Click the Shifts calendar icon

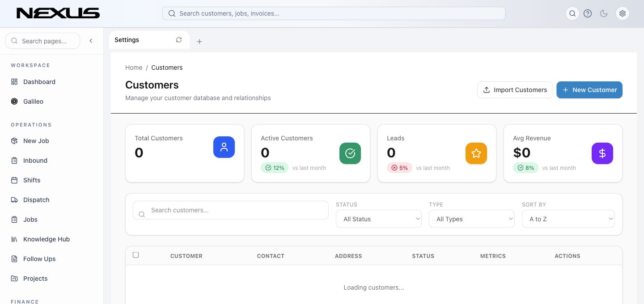(14, 180)
